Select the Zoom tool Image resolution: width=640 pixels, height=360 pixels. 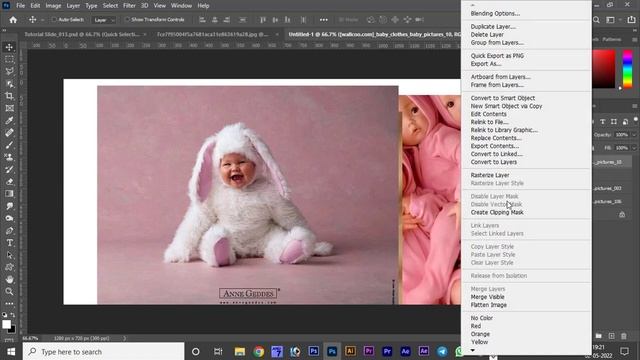point(9,291)
